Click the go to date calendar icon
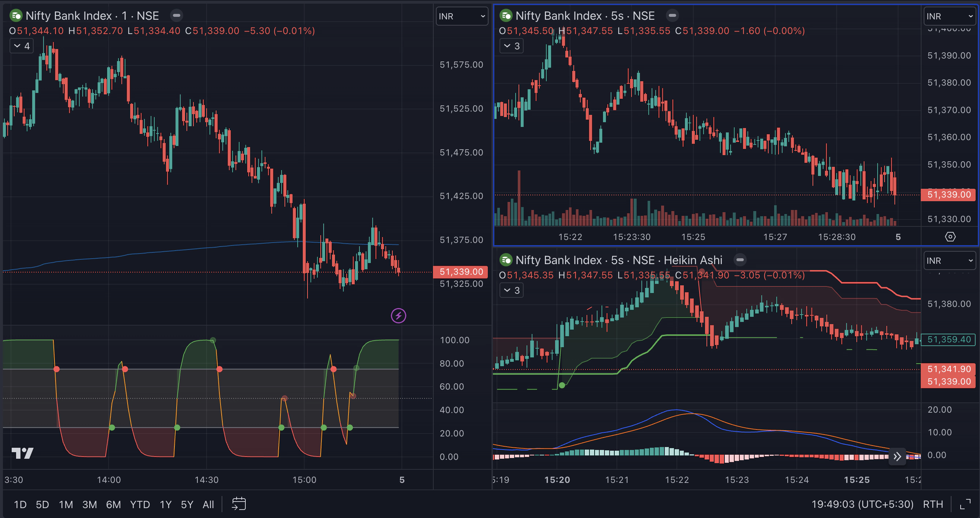Screen dimensions: 980x518 coord(239,504)
